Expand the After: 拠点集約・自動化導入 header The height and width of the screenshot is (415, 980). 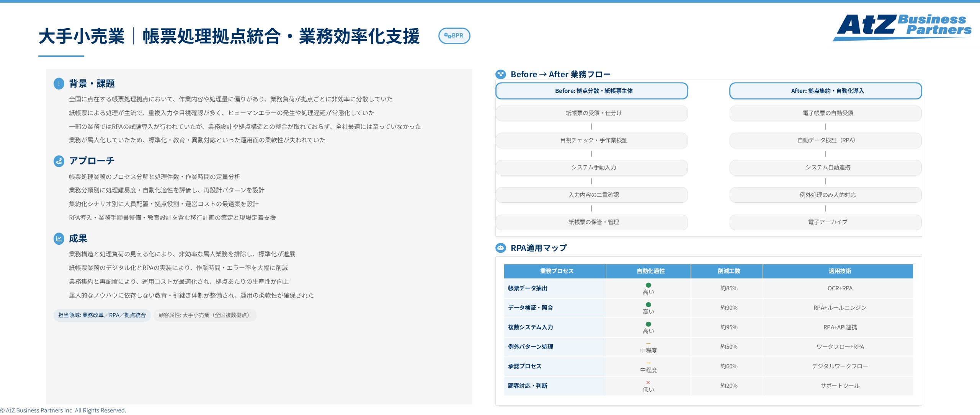[826, 91]
